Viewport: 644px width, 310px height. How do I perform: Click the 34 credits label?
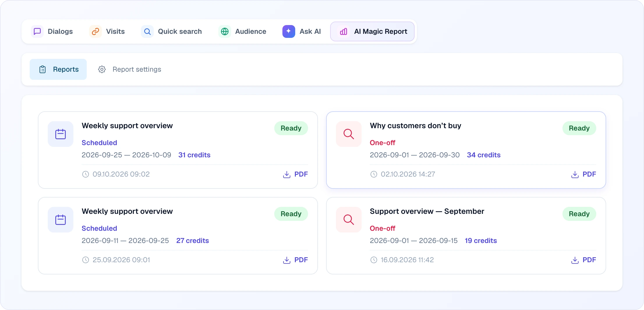(x=484, y=155)
